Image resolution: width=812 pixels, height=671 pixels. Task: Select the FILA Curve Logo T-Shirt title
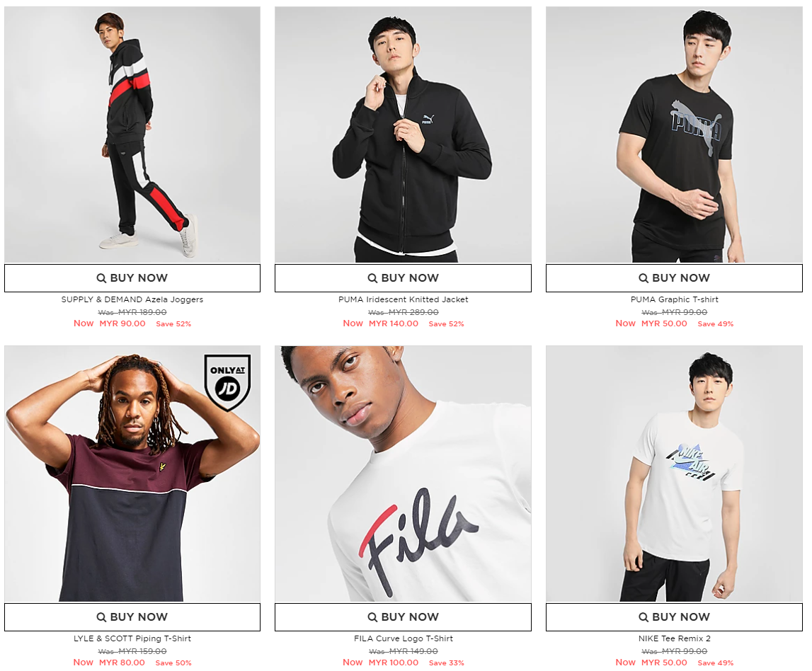pos(403,638)
